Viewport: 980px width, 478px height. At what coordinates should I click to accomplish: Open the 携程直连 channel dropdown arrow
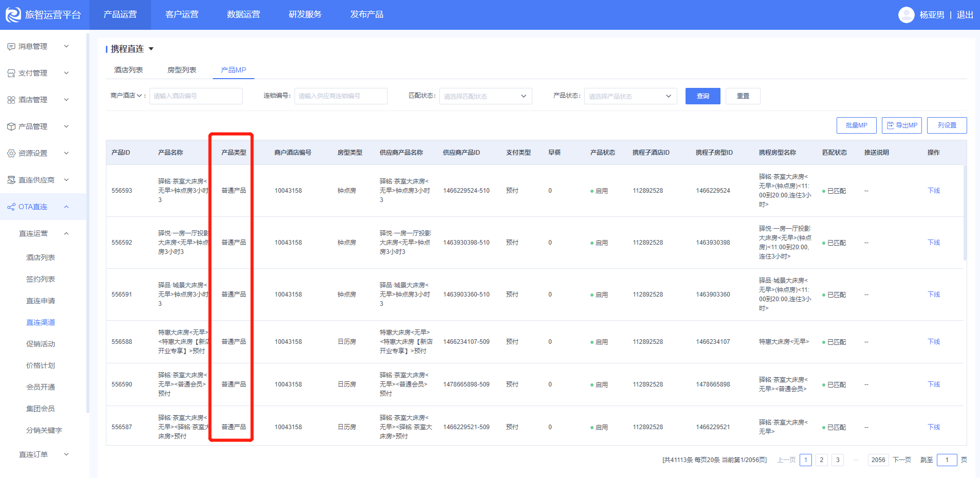pos(151,49)
